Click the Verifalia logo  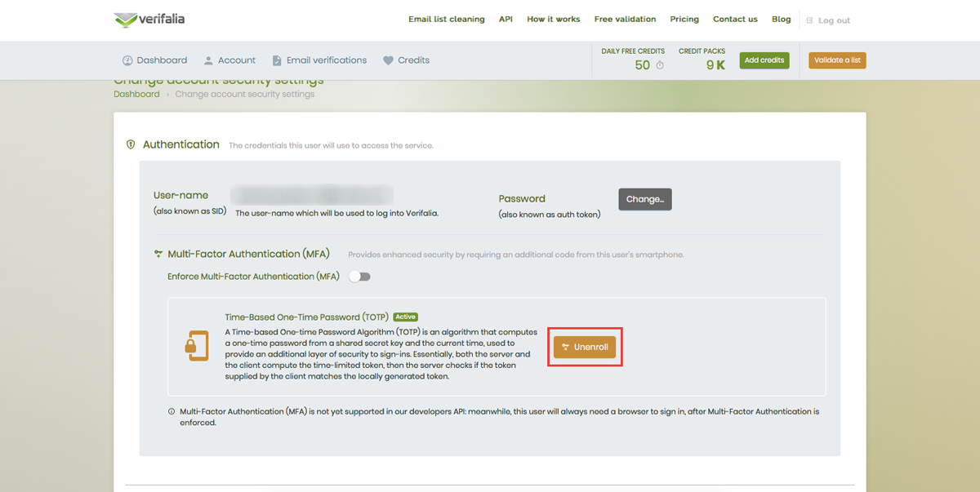point(149,20)
